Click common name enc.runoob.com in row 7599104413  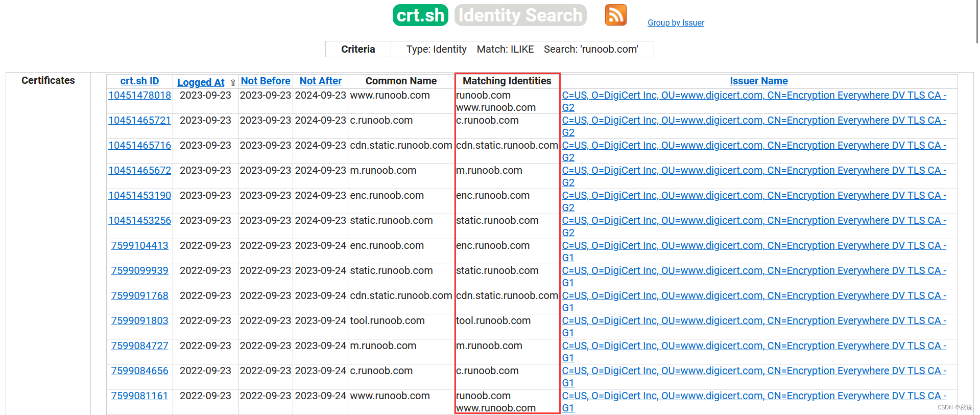[387, 245]
